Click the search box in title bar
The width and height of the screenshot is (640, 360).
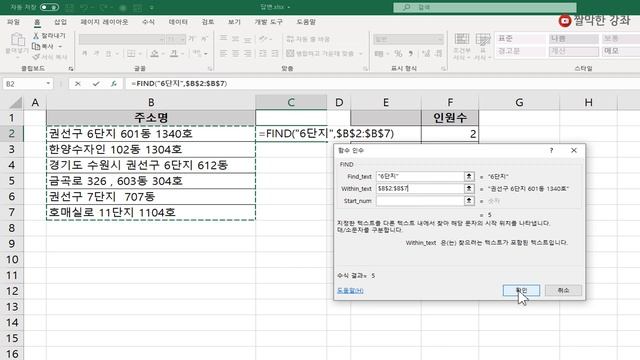pyautogui.click(x=485, y=7)
